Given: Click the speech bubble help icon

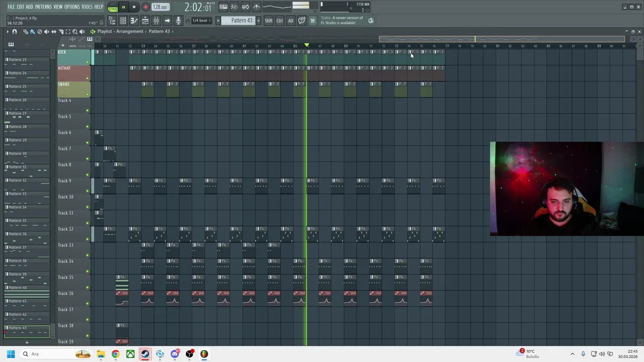Looking at the screenshot, I should click(x=301, y=21).
